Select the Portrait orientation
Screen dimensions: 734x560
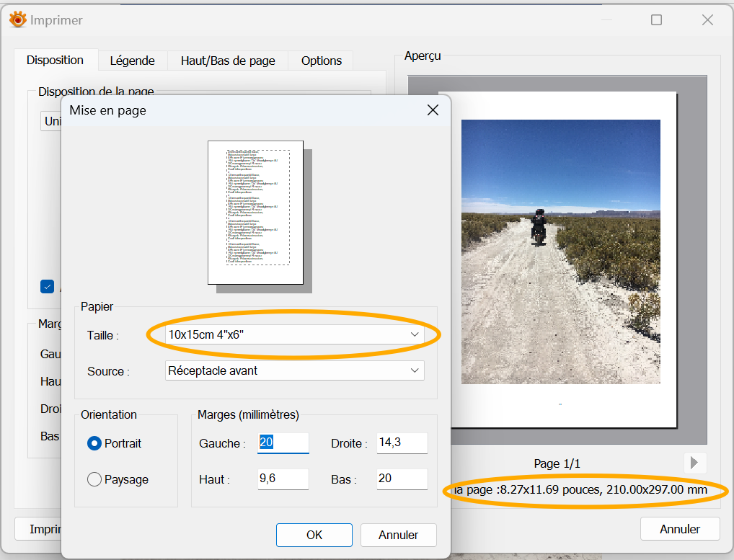[94, 443]
